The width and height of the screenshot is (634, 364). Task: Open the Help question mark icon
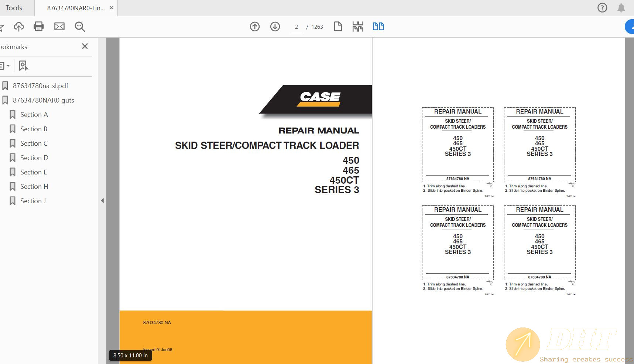pyautogui.click(x=602, y=7)
